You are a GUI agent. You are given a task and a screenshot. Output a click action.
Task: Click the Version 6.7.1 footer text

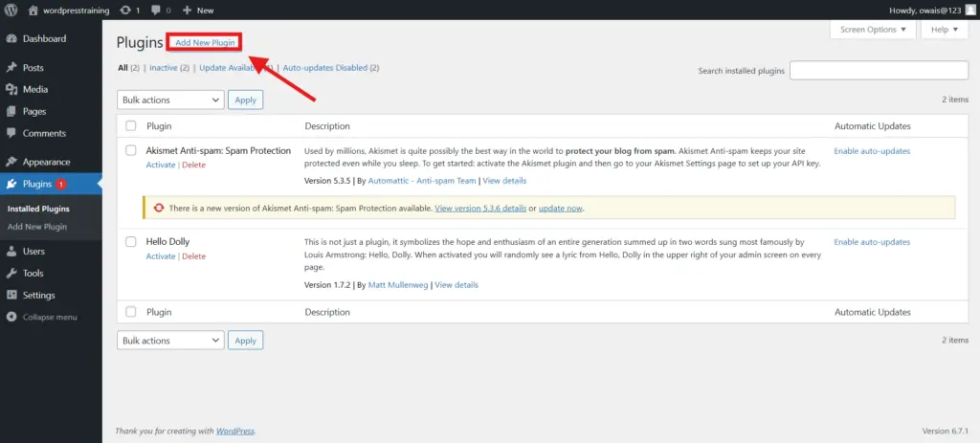945,432
